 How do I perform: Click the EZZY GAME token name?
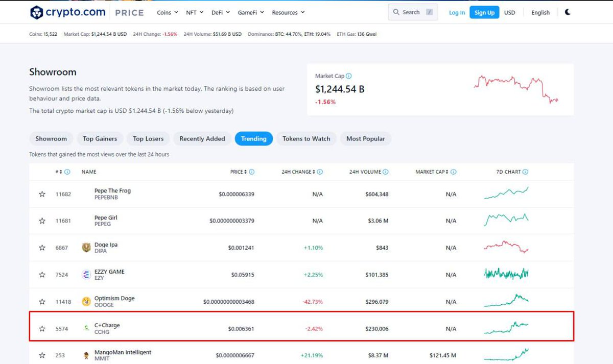point(109,272)
